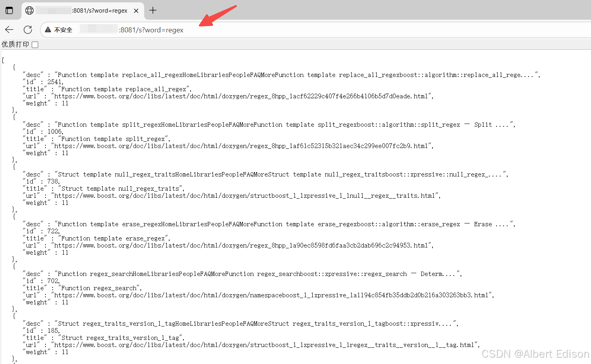Click the desc text for replace_all_regex
Viewport: 591px width, 364px height.
coord(296,75)
